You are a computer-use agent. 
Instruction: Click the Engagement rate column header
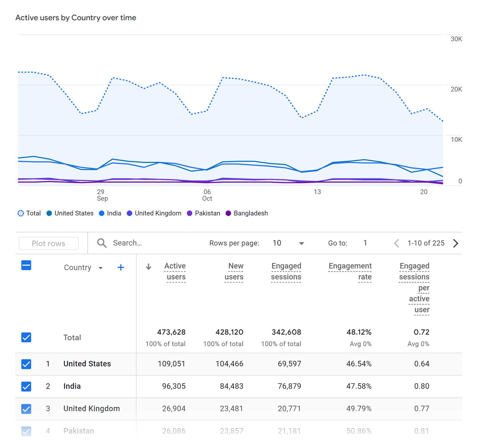(x=350, y=271)
